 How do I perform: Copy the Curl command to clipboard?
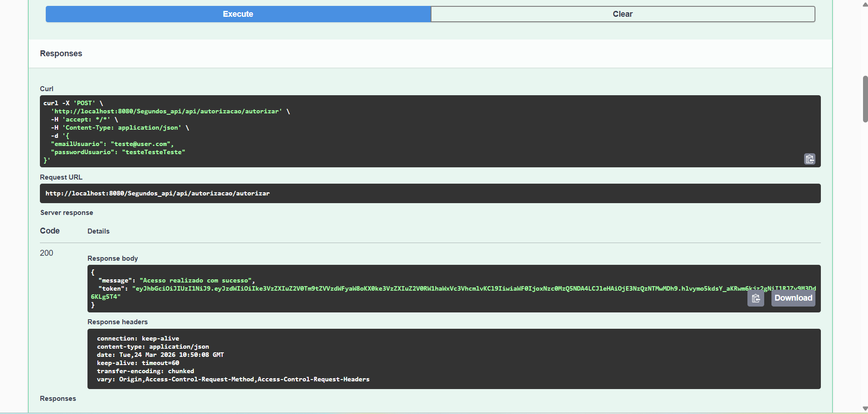(810, 159)
